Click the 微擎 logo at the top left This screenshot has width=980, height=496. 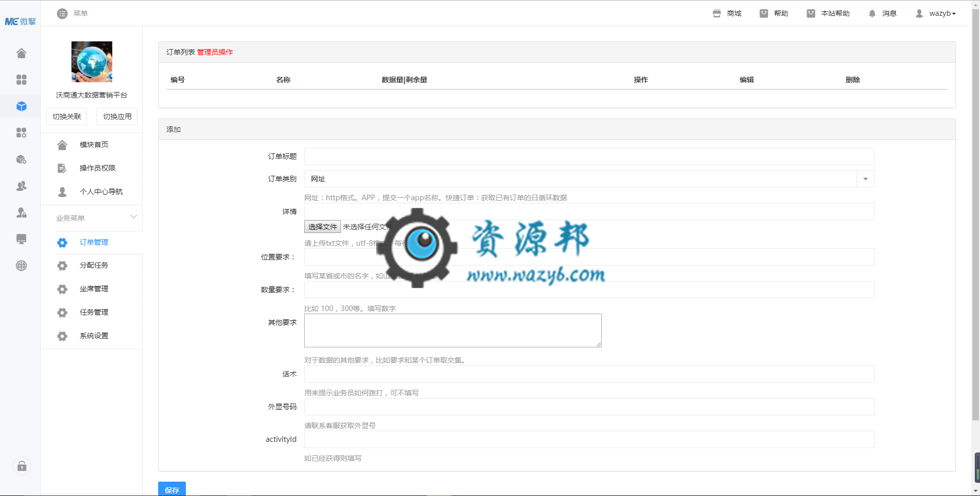20,21
